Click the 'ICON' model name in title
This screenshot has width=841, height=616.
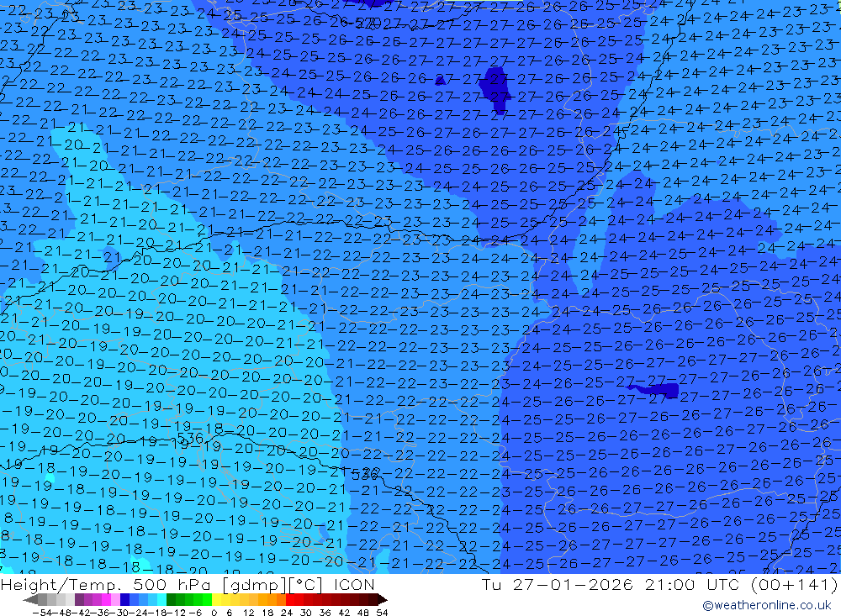pos(354,584)
